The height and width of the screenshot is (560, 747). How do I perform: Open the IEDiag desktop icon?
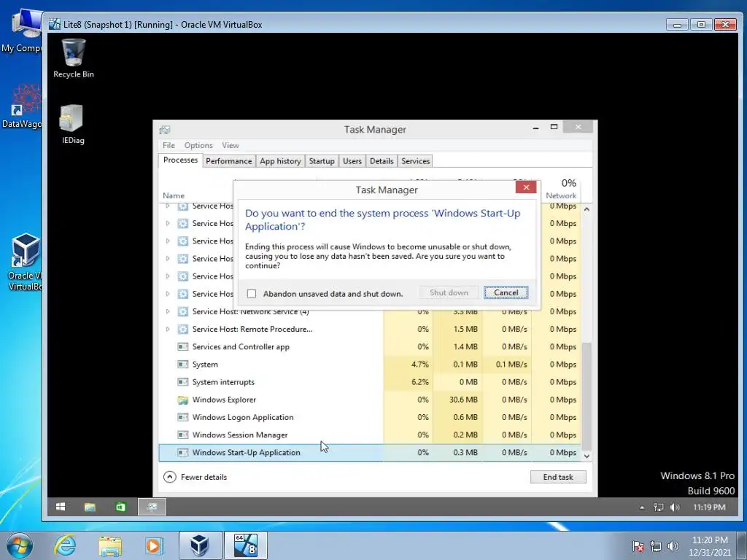pyautogui.click(x=72, y=124)
